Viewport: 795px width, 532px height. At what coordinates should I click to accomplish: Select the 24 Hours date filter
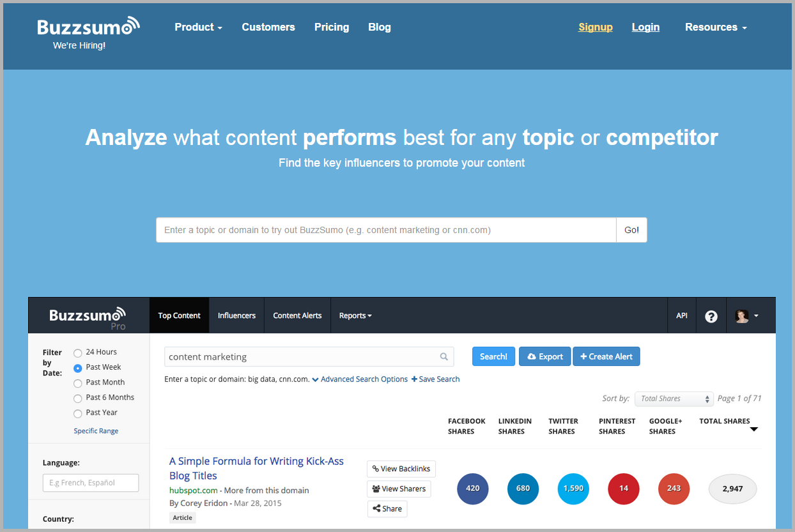click(x=78, y=353)
